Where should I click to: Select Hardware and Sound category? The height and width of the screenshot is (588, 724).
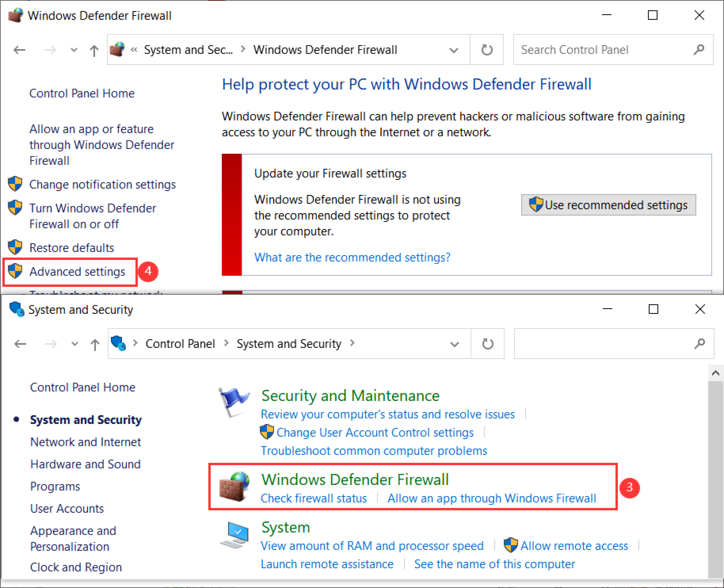[85, 464]
